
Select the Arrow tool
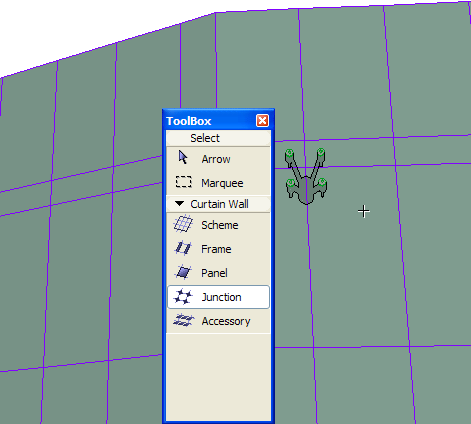click(218, 159)
